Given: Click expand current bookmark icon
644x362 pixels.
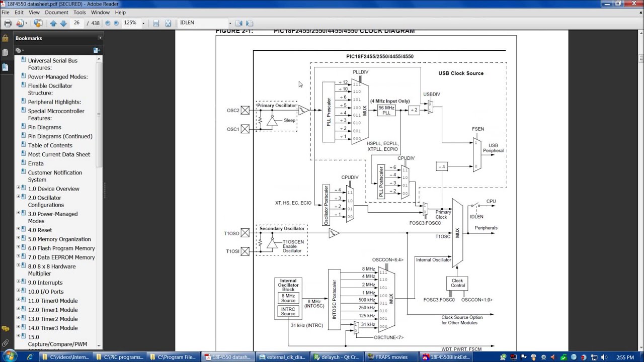Looking at the screenshot, I should 96,50.
